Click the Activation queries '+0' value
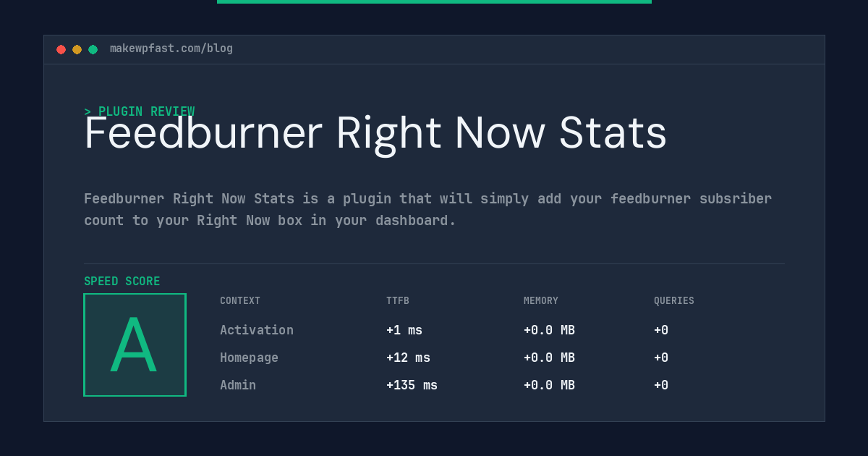Viewport: 868px width, 456px height. [x=661, y=330]
